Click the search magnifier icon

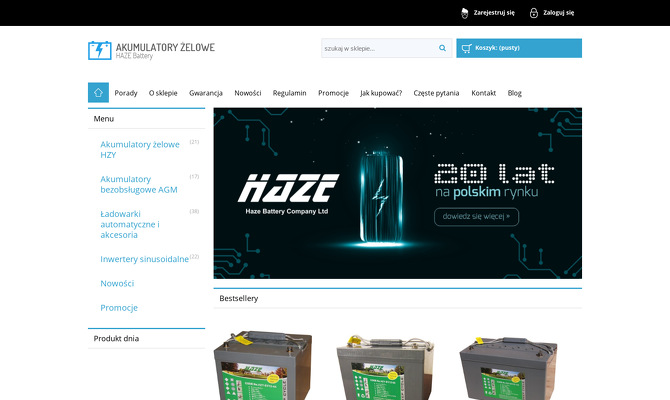pos(442,48)
